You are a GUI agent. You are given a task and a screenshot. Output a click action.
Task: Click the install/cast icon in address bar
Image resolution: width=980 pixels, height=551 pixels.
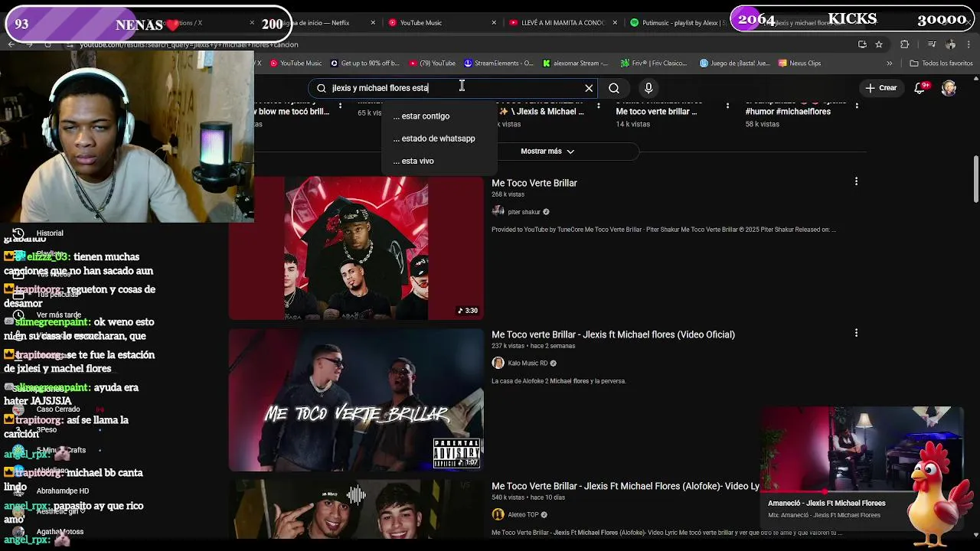(862, 44)
